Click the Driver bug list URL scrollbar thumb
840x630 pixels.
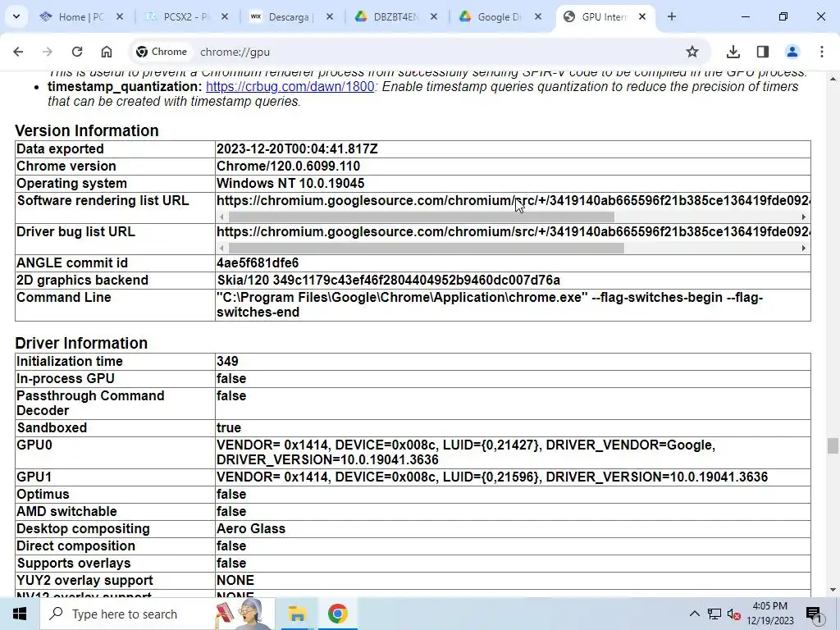click(426, 248)
